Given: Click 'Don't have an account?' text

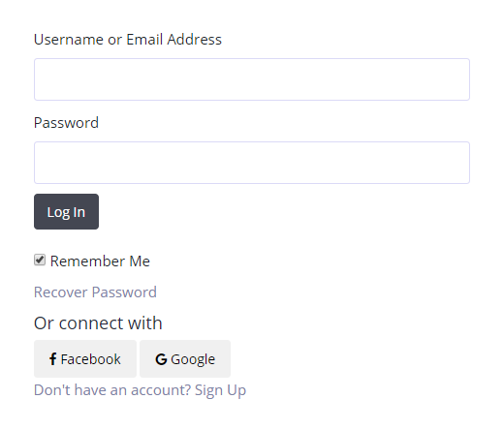Looking at the screenshot, I should click(112, 390).
